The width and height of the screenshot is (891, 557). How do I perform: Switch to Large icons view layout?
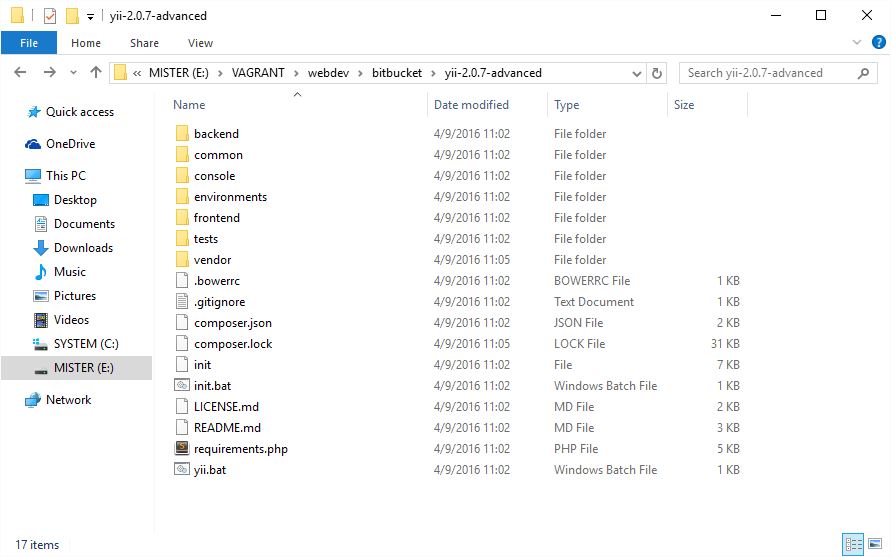click(x=874, y=545)
